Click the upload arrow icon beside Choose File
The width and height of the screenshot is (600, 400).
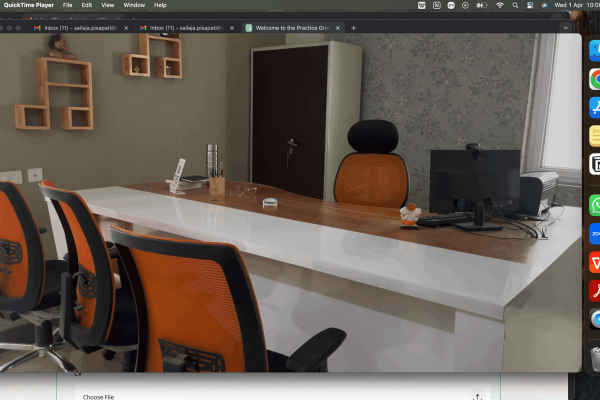coord(477,397)
